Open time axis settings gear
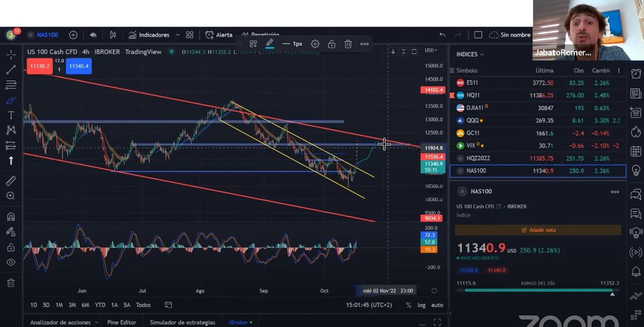Viewport: 644px width, 327px height. 434,291
